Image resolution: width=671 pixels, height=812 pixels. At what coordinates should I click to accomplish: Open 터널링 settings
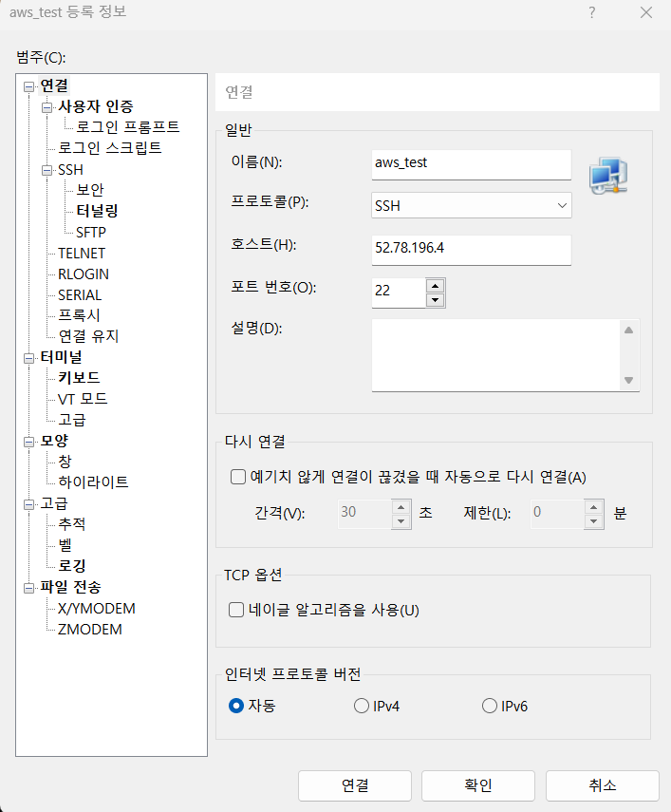[97, 211]
